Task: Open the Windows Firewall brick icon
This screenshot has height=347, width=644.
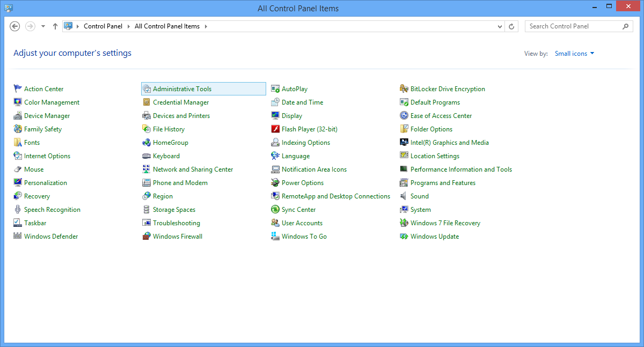Action: click(x=147, y=237)
